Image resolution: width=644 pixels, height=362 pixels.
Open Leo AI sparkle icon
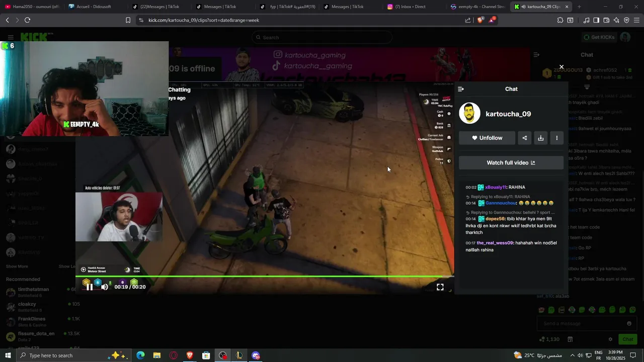coord(616,20)
